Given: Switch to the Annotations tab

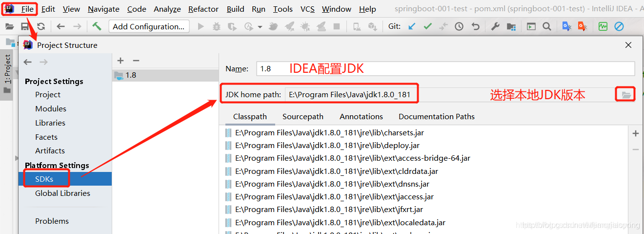Looking at the screenshot, I should point(361,116).
